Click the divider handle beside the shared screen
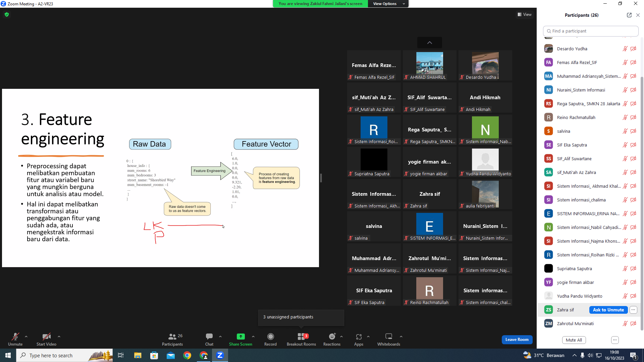This screenshot has width=644, height=362. tap(321, 178)
